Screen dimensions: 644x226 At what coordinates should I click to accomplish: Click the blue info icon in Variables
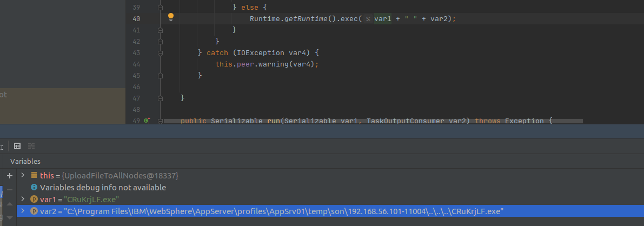34,188
